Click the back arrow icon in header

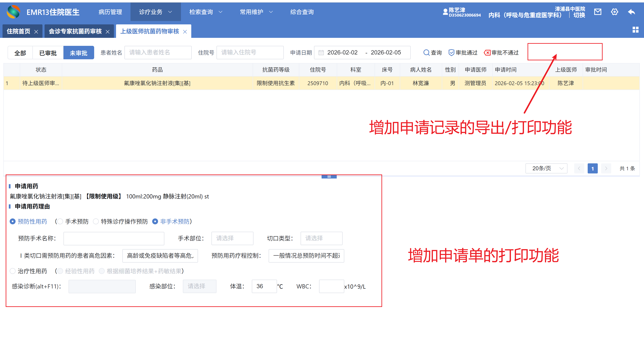click(x=631, y=12)
